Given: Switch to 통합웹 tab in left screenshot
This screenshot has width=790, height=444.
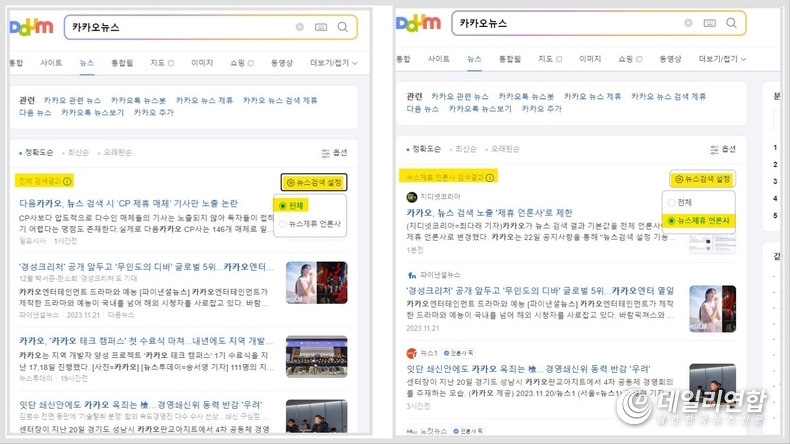Looking at the screenshot, I should tap(122, 63).
